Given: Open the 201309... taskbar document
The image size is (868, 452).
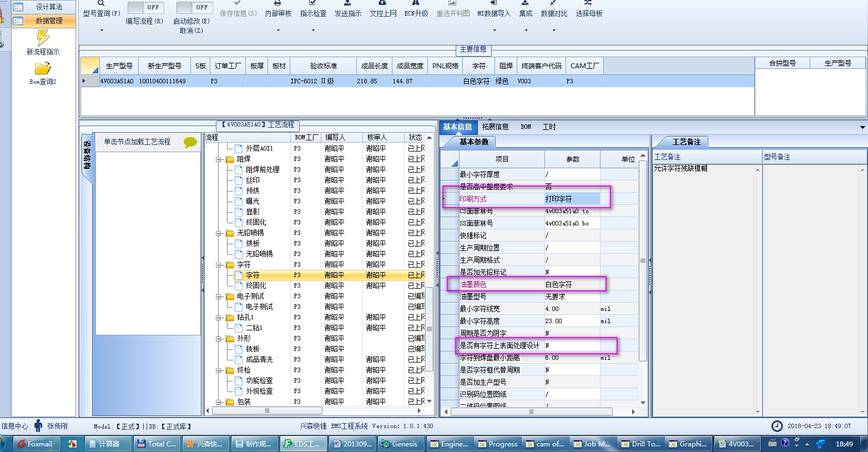Looking at the screenshot, I should [352, 444].
